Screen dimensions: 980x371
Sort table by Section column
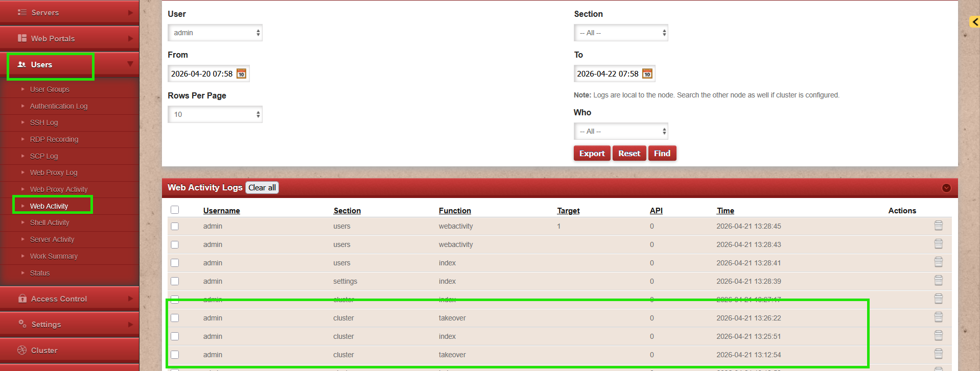[347, 211]
